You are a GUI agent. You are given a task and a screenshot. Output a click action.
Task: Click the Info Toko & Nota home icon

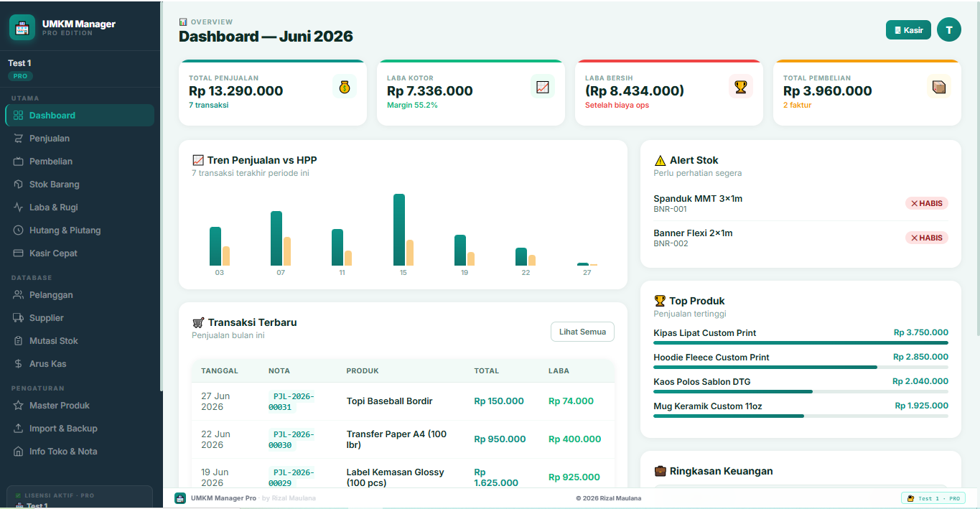[x=19, y=452]
